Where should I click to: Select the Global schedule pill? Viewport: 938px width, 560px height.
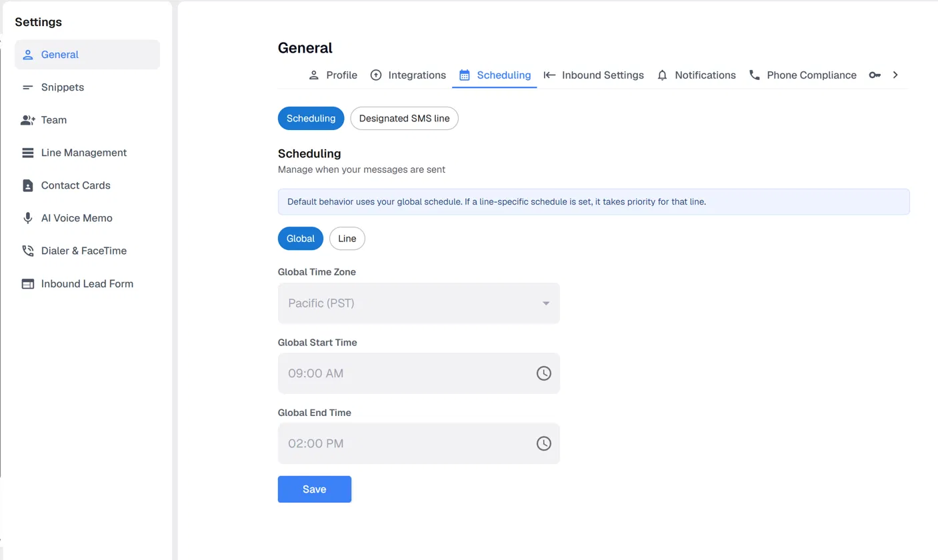pyautogui.click(x=301, y=239)
